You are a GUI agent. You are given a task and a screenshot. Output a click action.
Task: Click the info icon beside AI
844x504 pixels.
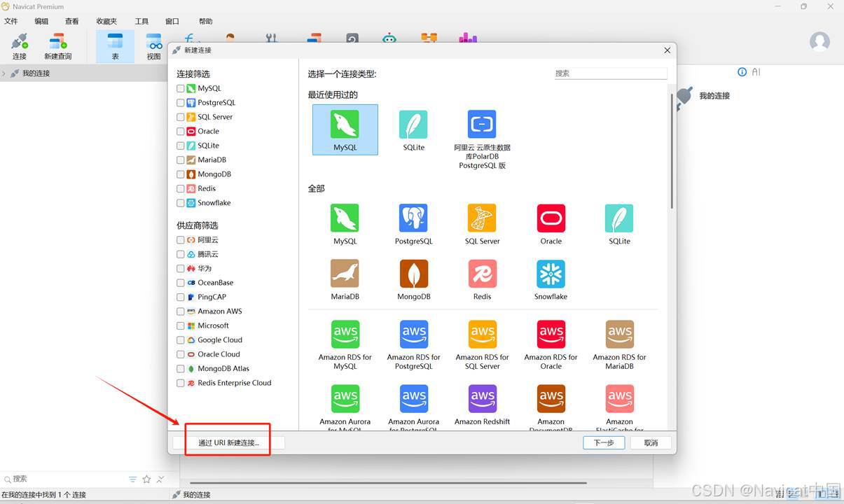click(x=742, y=72)
